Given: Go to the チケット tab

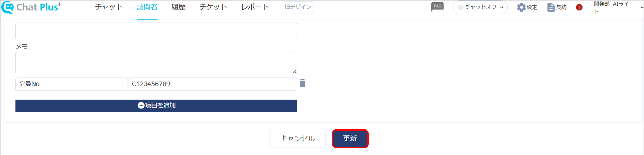Looking at the screenshot, I should 213,7.
